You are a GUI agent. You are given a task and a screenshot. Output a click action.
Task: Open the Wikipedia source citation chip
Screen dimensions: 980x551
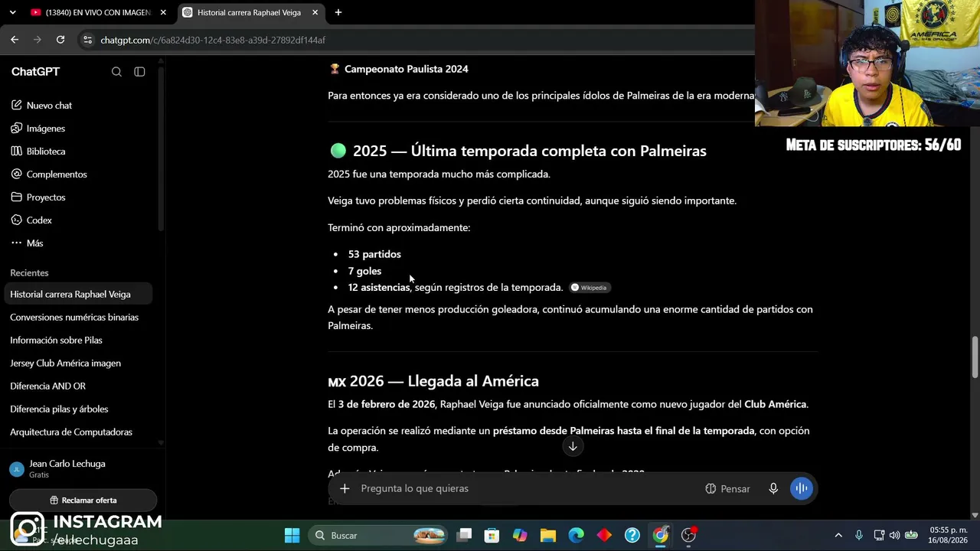click(589, 288)
